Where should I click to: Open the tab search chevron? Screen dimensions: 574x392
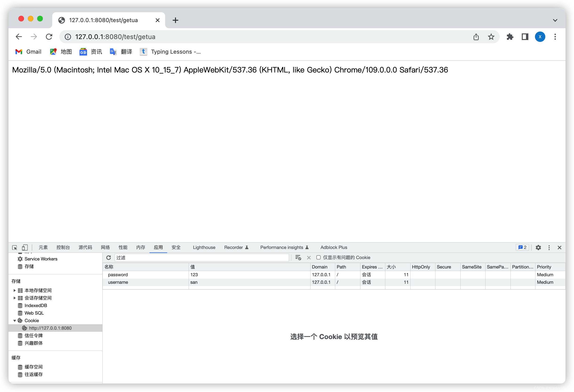(555, 20)
